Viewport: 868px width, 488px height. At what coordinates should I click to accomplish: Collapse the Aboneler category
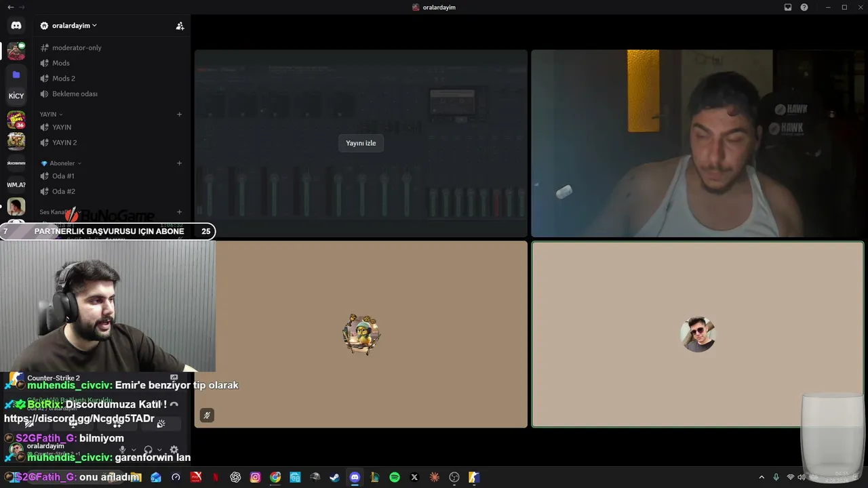pyautogui.click(x=61, y=163)
